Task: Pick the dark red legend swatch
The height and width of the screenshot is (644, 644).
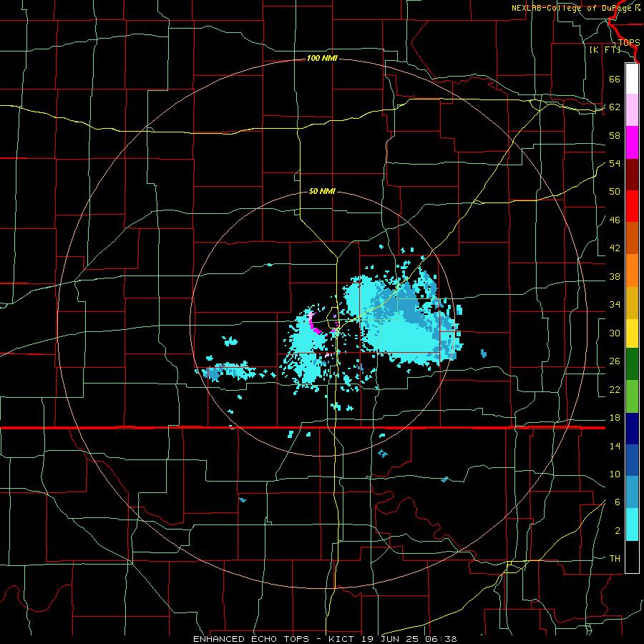Action: [632, 175]
